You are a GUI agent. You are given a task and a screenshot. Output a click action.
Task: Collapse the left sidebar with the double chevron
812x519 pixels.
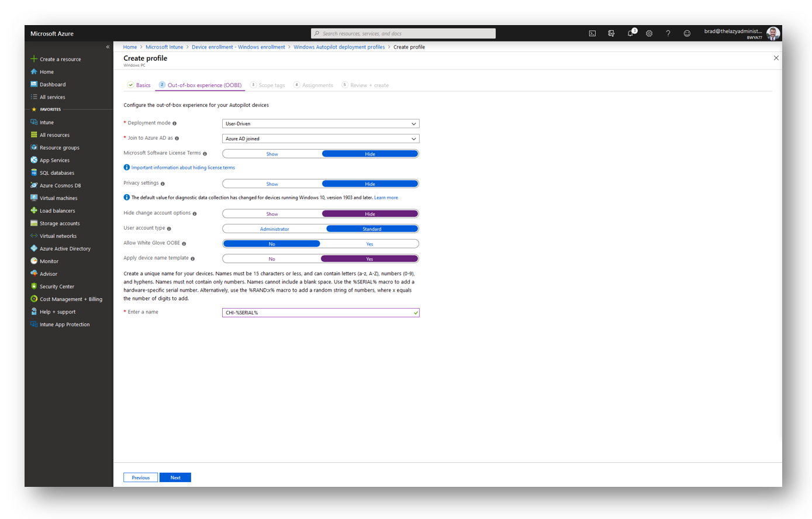[x=108, y=47]
